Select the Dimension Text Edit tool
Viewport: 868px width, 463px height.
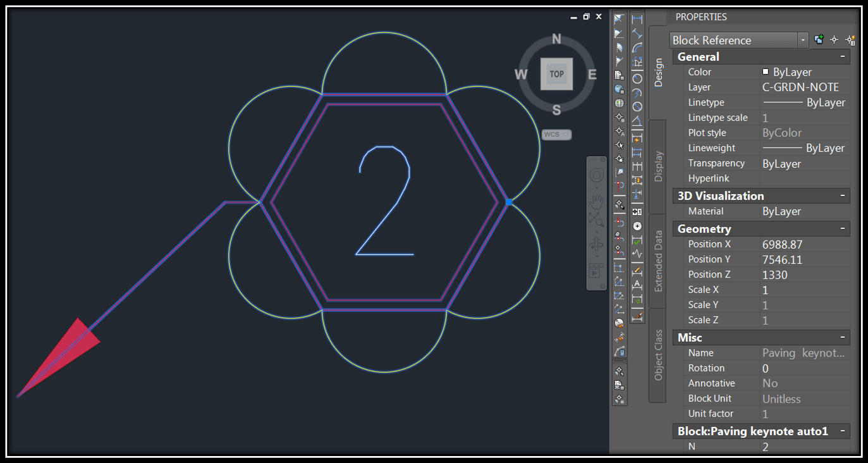point(637,285)
